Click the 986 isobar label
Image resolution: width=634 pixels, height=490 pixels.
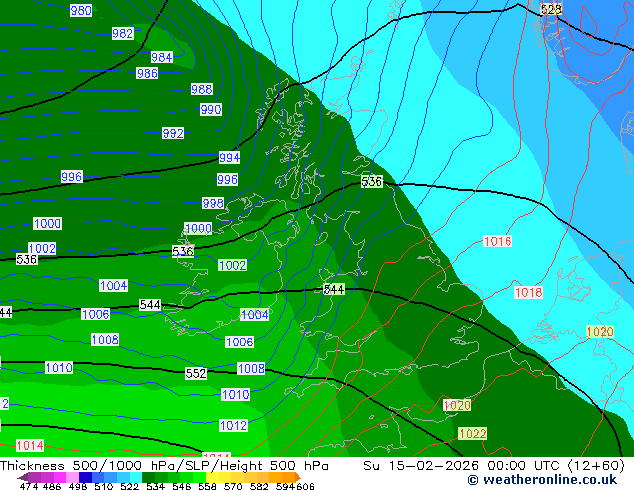pos(147,73)
